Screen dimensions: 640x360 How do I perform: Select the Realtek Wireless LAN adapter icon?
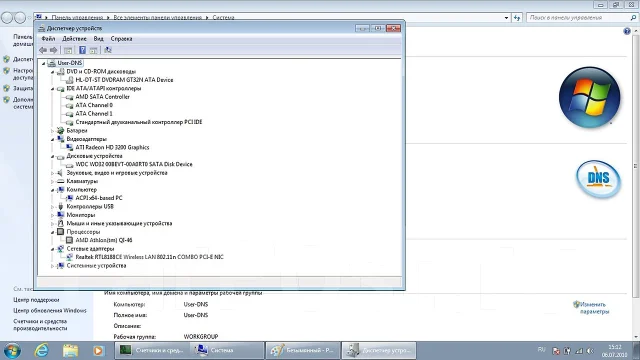coord(70,257)
